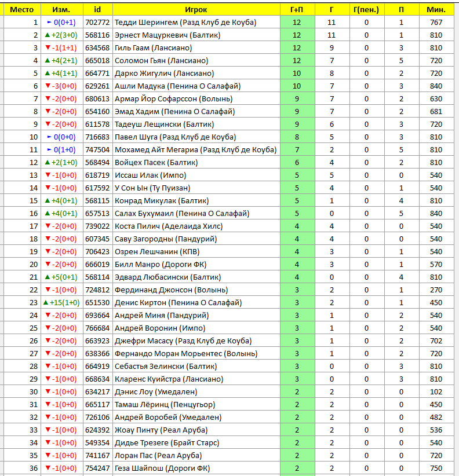Select Эдвард Любасински (Балтик) cell
The height and width of the screenshot is (476, 459).
click(x=196, y=277)
